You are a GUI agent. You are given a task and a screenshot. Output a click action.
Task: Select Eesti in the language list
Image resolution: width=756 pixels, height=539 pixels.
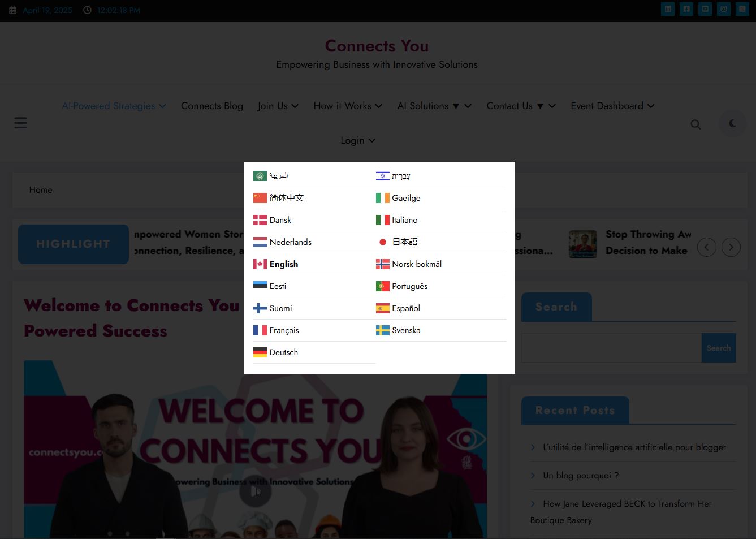pyautogui.click(x=270, y=286)
